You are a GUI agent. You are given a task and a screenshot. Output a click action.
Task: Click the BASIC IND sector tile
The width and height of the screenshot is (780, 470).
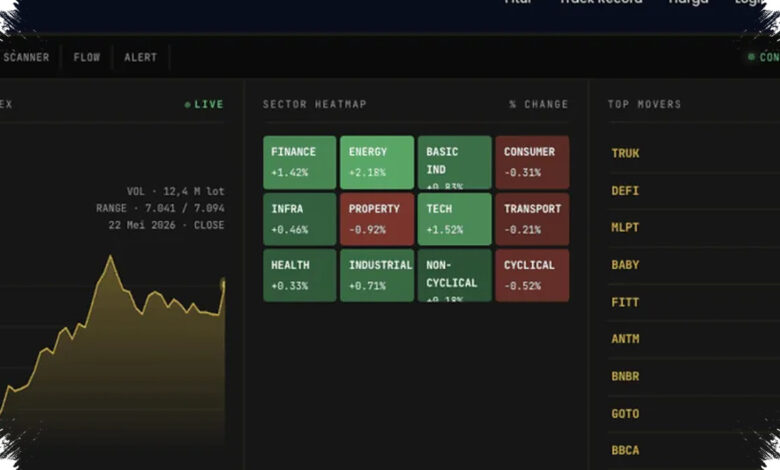(x=455, y=162)
